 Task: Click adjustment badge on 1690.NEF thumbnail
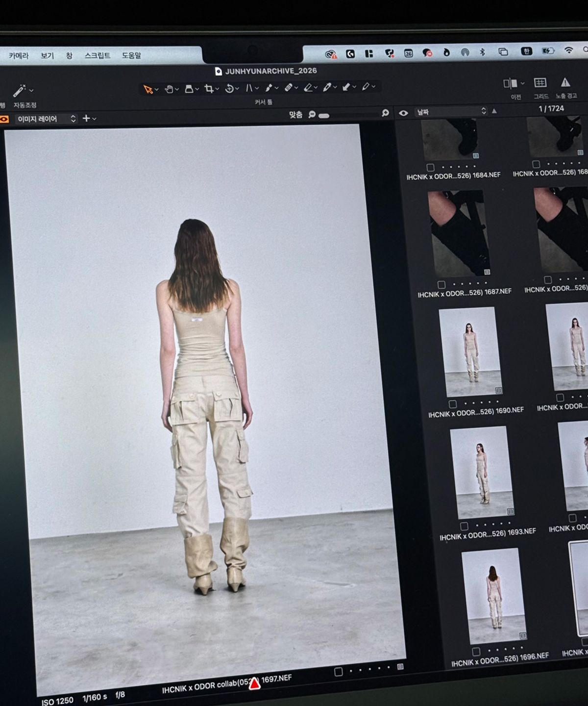(x=498, y=390)
